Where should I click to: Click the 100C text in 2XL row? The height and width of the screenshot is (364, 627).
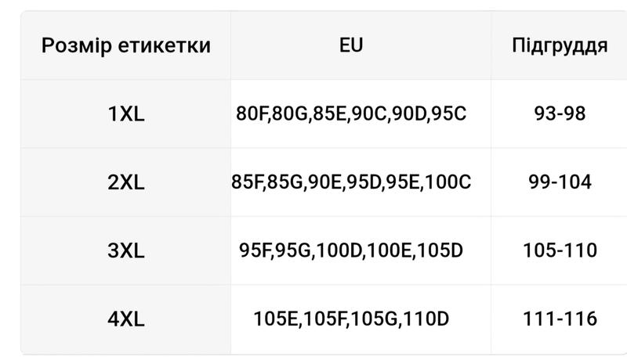(x=448, y=182)
